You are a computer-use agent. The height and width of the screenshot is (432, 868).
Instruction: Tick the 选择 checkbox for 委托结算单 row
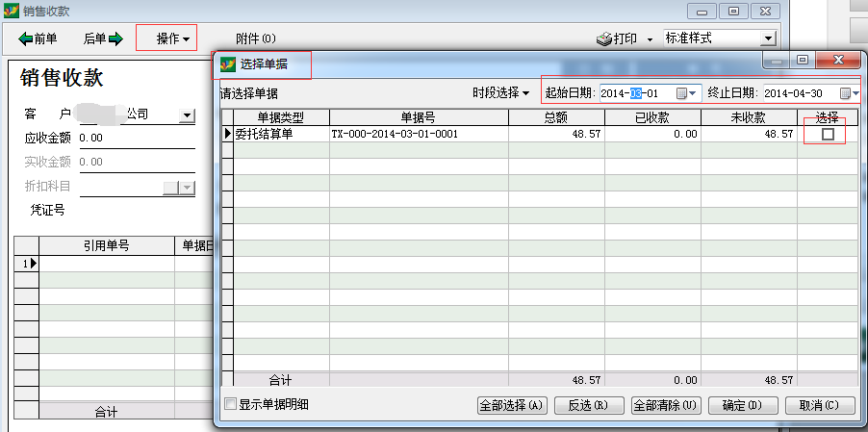pyautogui.click(x=828, y=135)
